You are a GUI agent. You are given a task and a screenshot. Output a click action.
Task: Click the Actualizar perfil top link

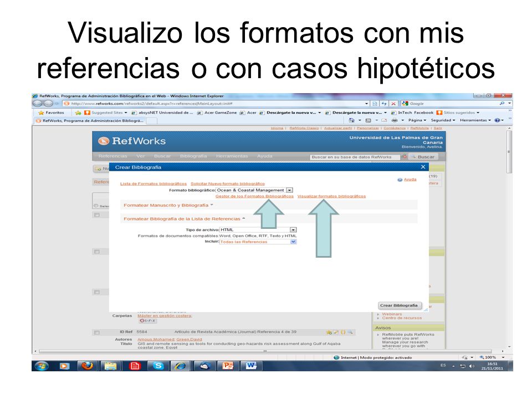click(x=338, y=128)
